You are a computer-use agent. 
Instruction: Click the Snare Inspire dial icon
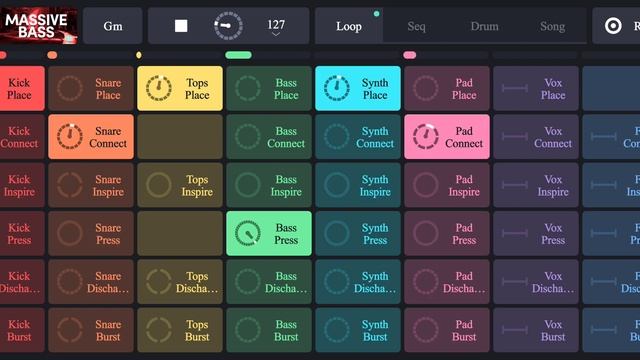tap(69, 185)
